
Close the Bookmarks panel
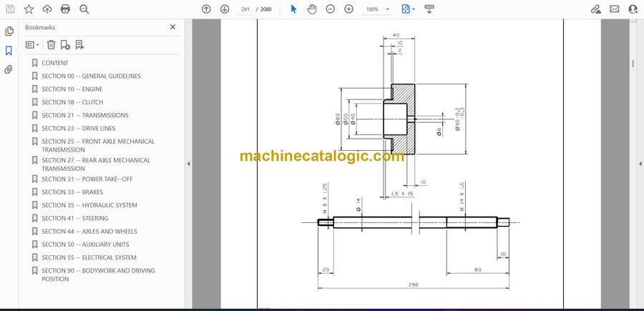tap(172, 26)
